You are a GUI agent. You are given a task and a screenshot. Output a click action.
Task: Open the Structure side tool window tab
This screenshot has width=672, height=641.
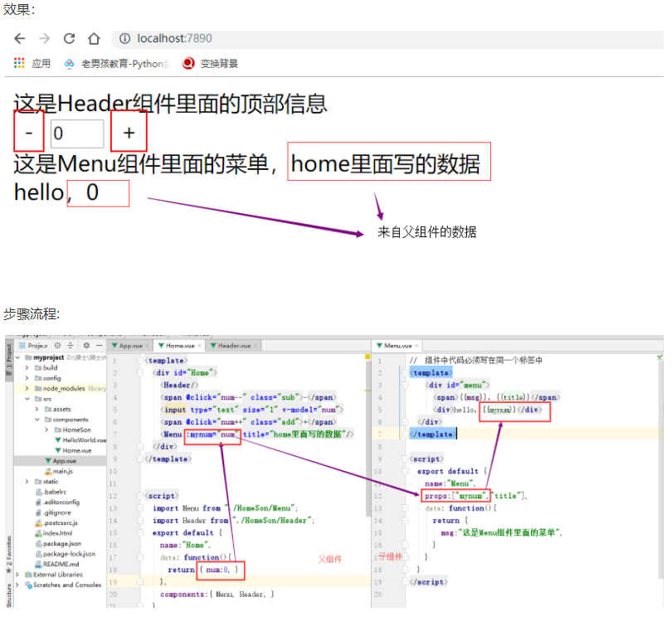[x=8, y=595]
